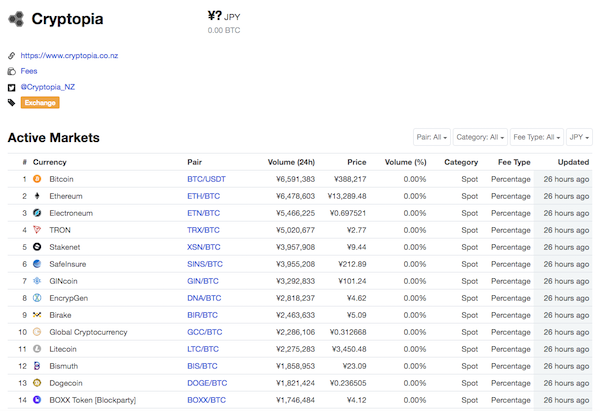Open the XSN/BTC pair link
This screenshot has height=411, width=600.
tap(204, 247)
